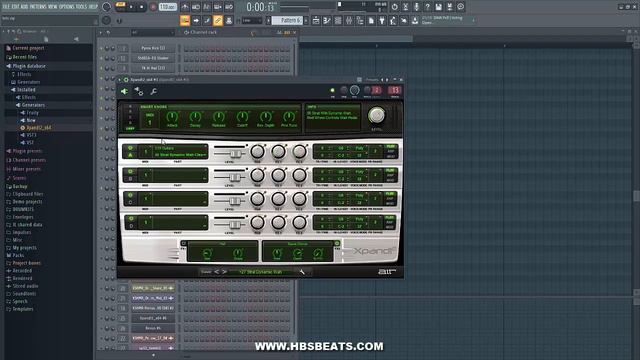Open the mixer toolbar icon
Image resolution: width=640 pixels, height=360 pixels.
[349, 20]
